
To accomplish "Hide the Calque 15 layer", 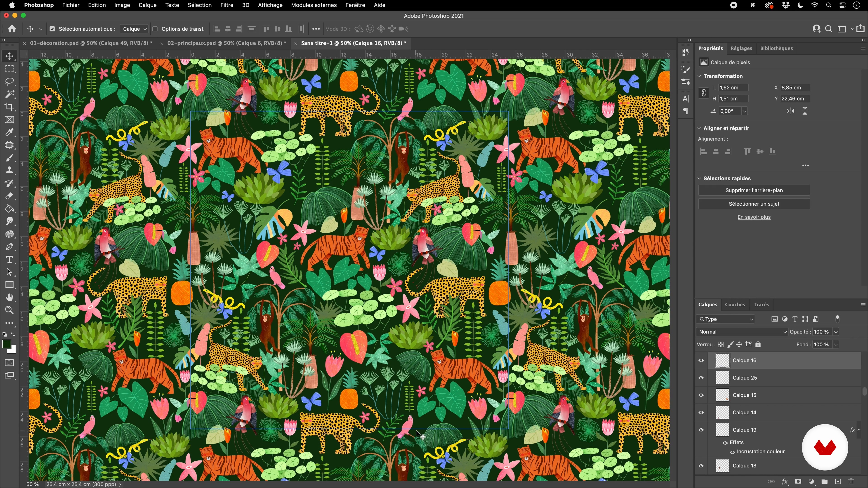I will pyautogui.click(x=701, y=395).
